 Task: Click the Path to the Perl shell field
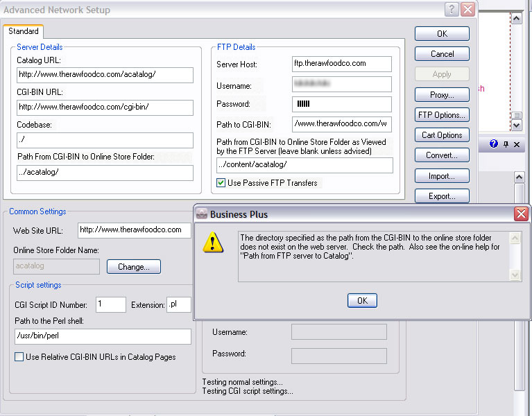[x=102, y=336]
